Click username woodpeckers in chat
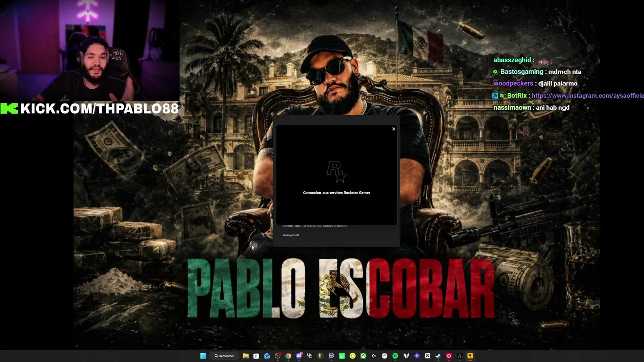This screenshot has width=644, height=362. point(513,83)
